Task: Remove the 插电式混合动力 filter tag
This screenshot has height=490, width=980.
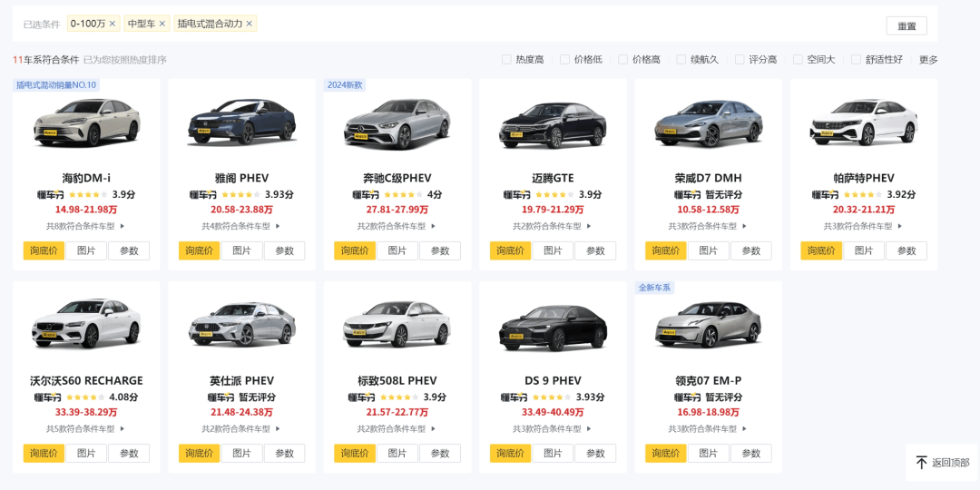Action: tap(250, 24)
